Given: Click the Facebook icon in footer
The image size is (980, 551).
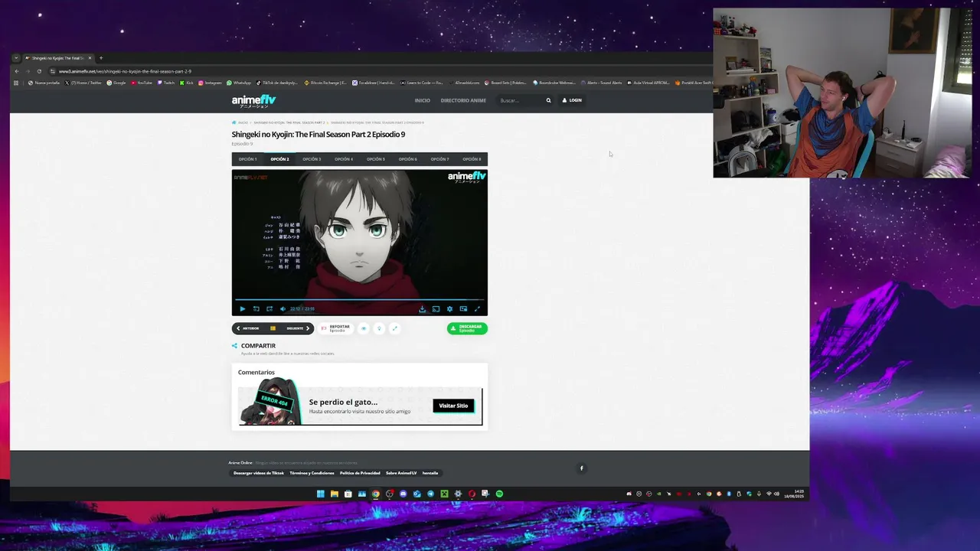Looking at the screenshot, I should pos(581,468).
